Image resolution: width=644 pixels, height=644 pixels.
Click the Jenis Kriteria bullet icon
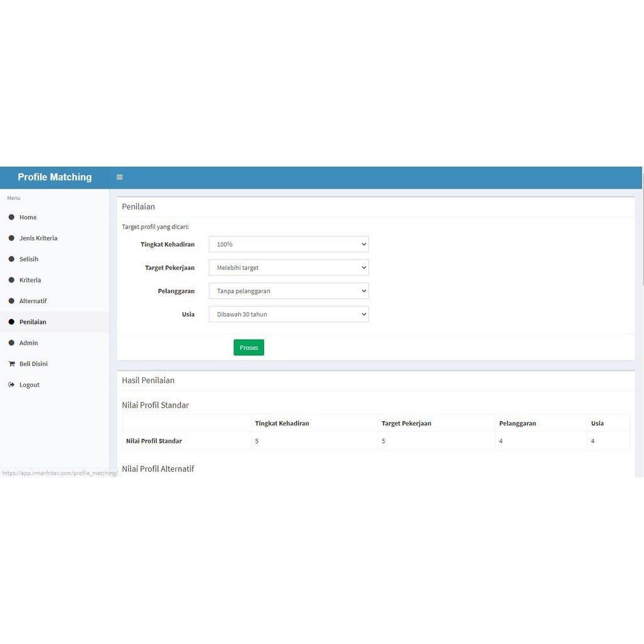pyautogui.click(x=11, y=238)
